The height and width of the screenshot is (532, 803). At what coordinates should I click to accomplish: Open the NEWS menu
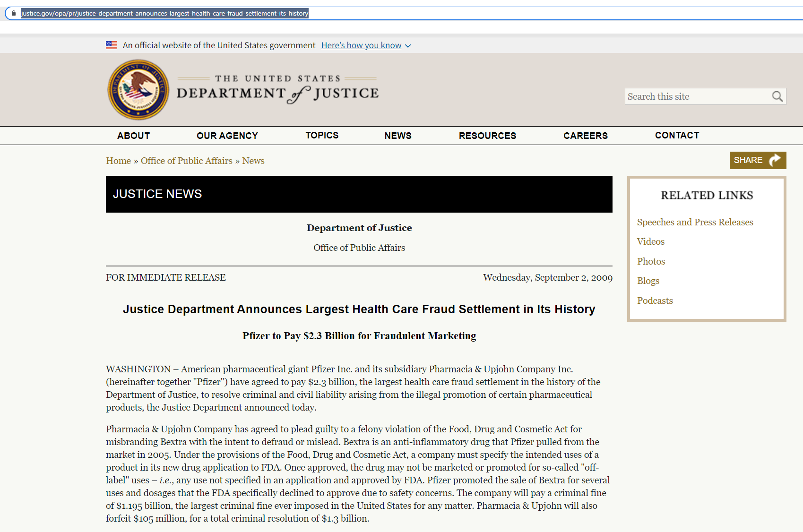click(x=398, y=136)
